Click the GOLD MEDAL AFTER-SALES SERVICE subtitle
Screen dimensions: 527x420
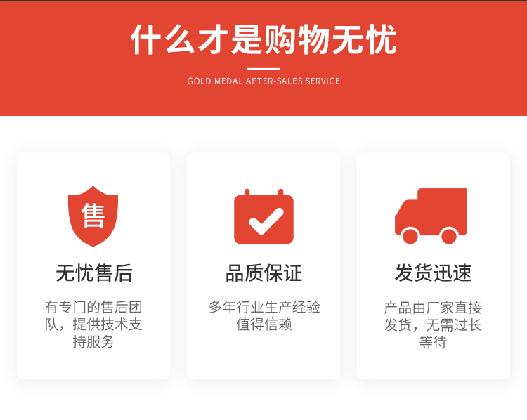point(263,81)
